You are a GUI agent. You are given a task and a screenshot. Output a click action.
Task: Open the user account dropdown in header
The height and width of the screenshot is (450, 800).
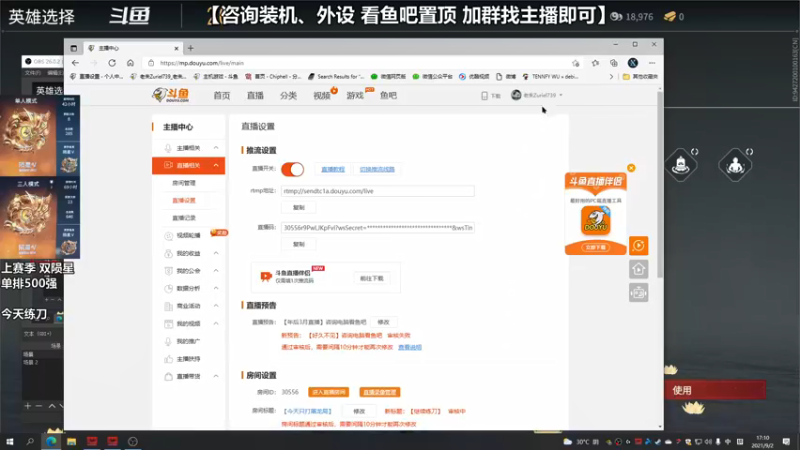tap(537, 95)
